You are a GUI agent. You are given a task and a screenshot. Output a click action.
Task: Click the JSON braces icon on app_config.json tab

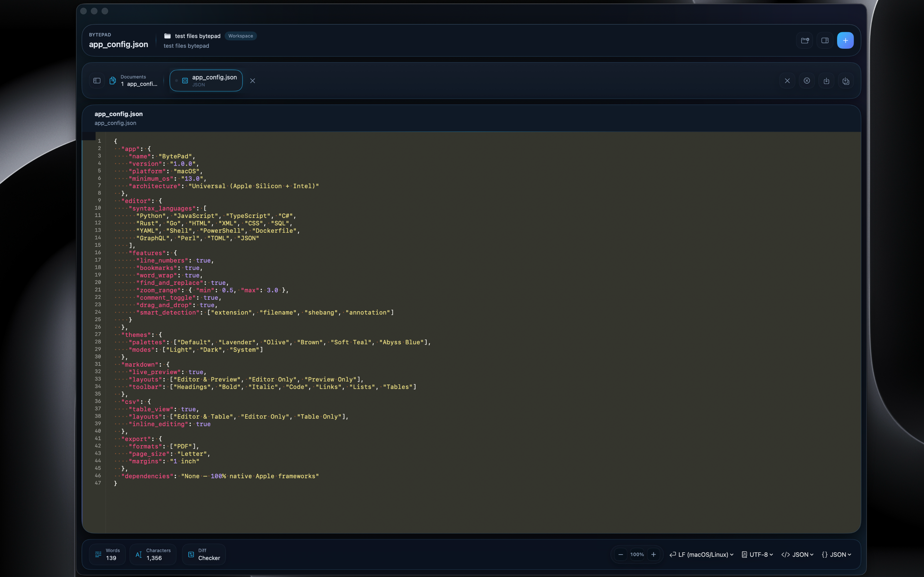pyautogui.click(x=185, y=80)
